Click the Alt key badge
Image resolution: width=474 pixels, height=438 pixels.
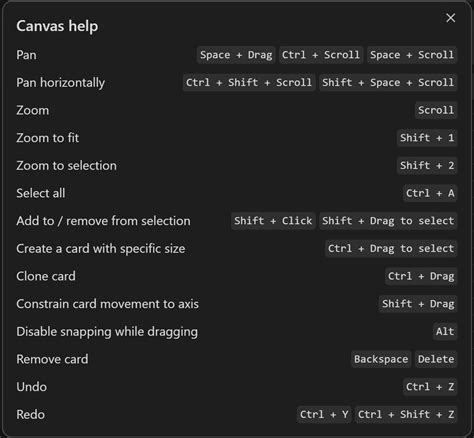click(445, 332)
